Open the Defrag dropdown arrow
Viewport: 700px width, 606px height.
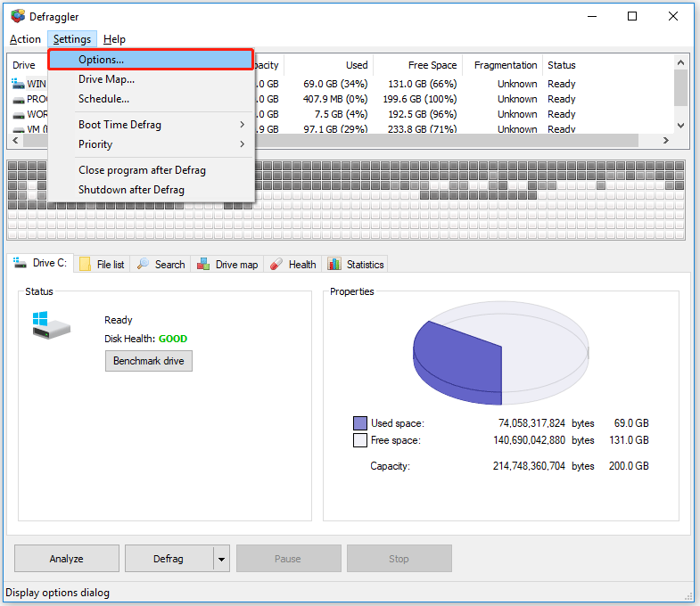coord(221,558)
